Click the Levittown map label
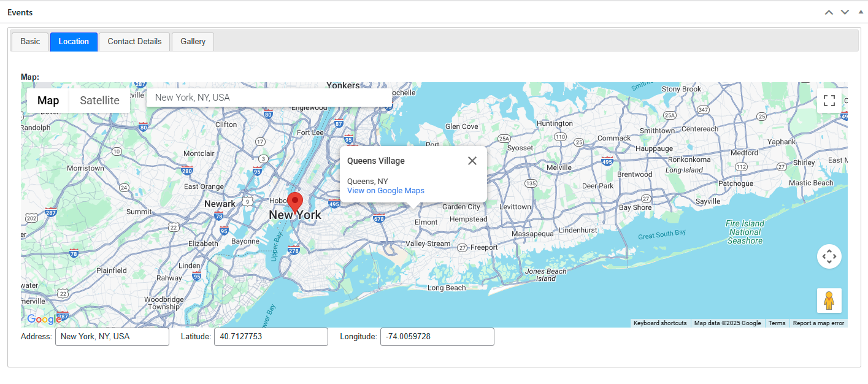 click(515, 207)
